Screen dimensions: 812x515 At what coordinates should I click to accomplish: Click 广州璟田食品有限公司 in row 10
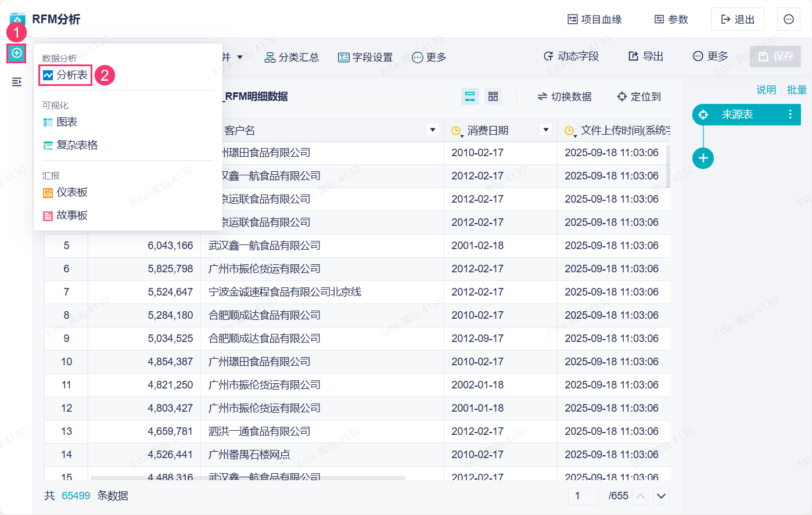[259, 362]
